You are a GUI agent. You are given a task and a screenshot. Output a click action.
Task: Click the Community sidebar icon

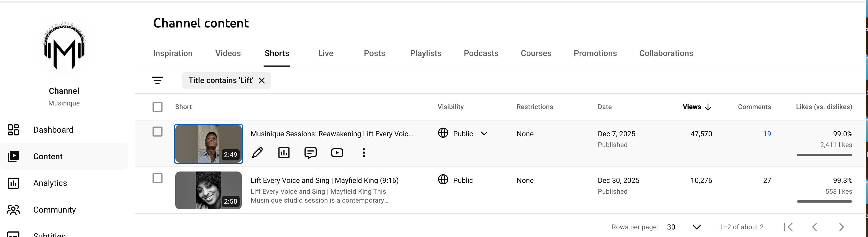coord(13,210)
